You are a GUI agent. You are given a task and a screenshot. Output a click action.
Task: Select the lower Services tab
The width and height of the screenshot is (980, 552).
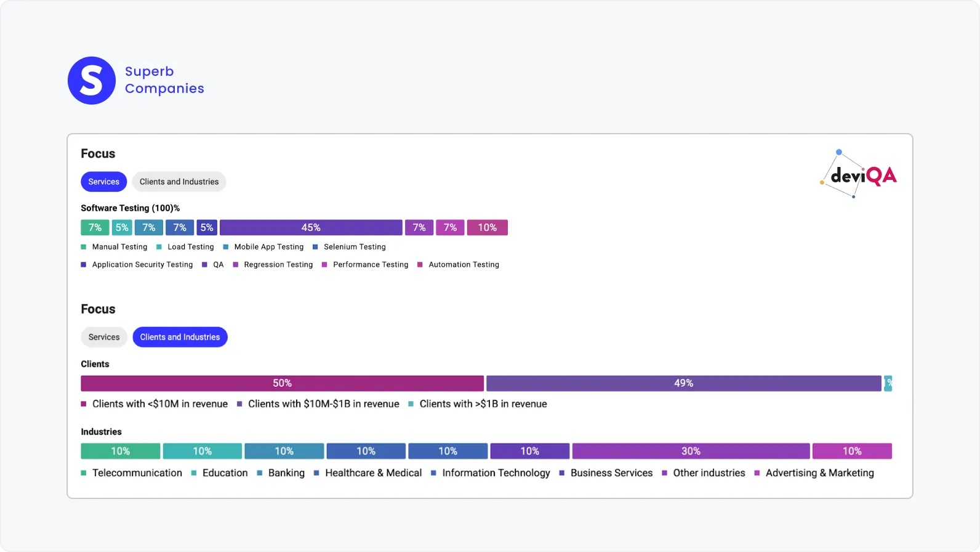click(x=104, y=337)
